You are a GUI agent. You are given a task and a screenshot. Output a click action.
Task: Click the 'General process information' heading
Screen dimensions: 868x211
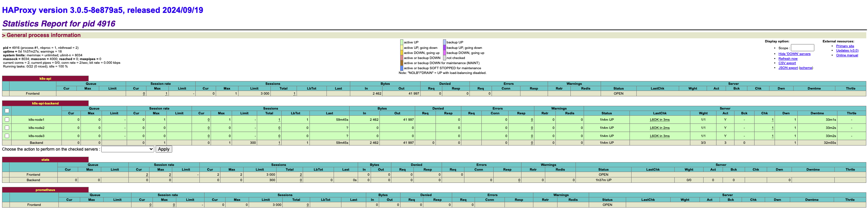click(x=43, y=35)
